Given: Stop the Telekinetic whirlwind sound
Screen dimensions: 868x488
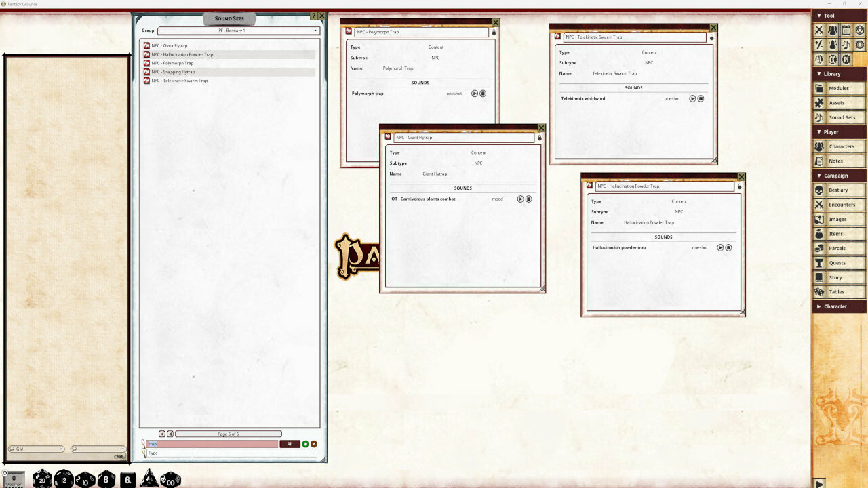Looking at the screenshot, I should click(x=702, y=98).
